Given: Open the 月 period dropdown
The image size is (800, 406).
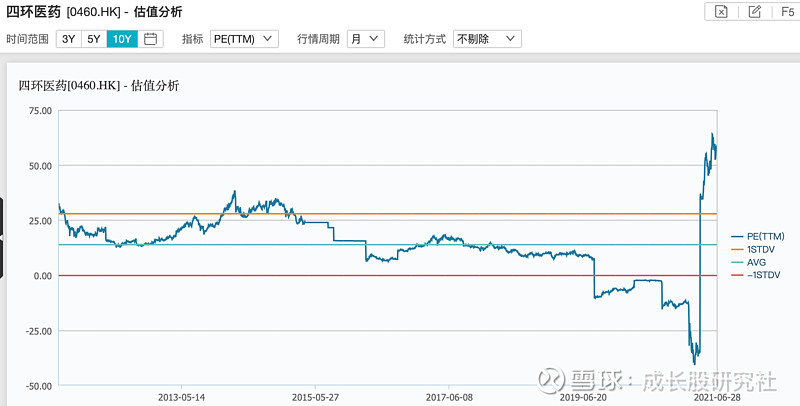Looking at the screenshot, I should point(365,39).
